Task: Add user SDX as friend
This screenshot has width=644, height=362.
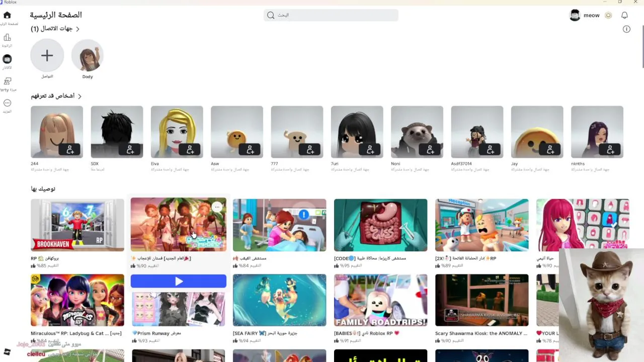Action: pyautogui.click(x=130, y=149)
